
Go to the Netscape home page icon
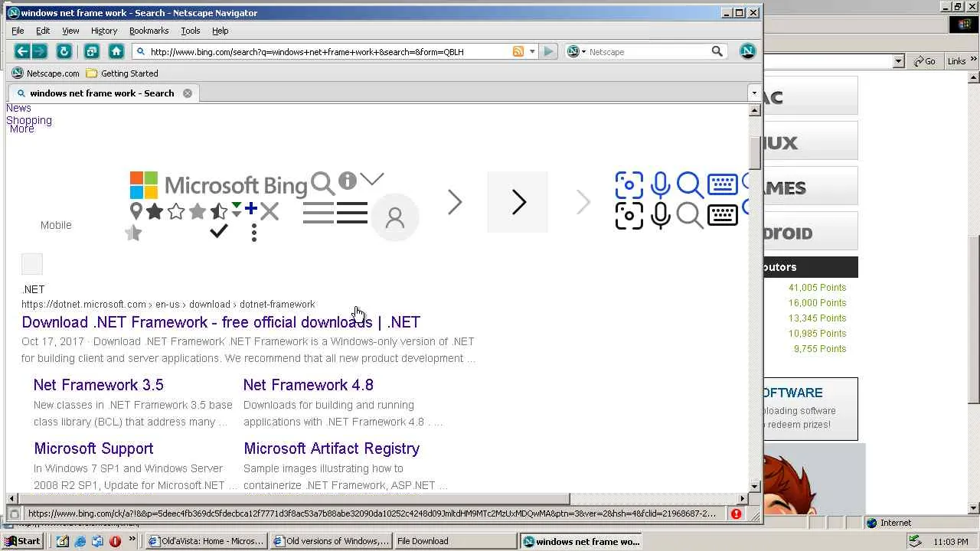(x=116, y=51)
